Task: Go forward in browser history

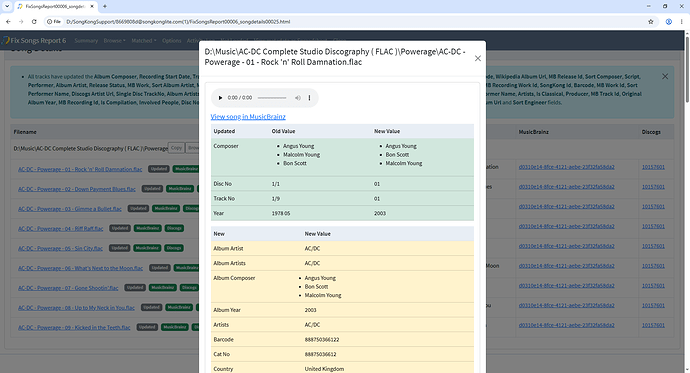Action: 21,22
